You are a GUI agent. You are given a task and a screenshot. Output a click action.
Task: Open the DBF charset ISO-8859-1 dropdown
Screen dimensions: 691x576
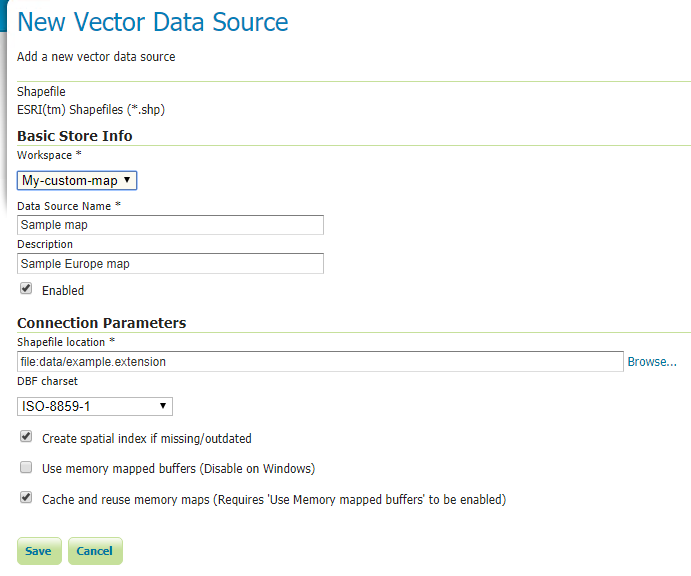(x=95, y=406)
